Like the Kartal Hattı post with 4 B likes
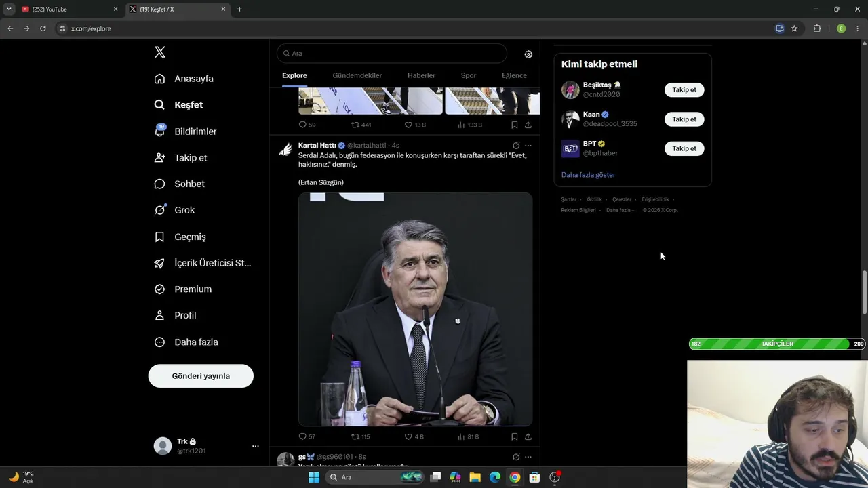Image resolution: width=868 pixels, height=488 pixels. pyautogui.click(x=414, y=436)
